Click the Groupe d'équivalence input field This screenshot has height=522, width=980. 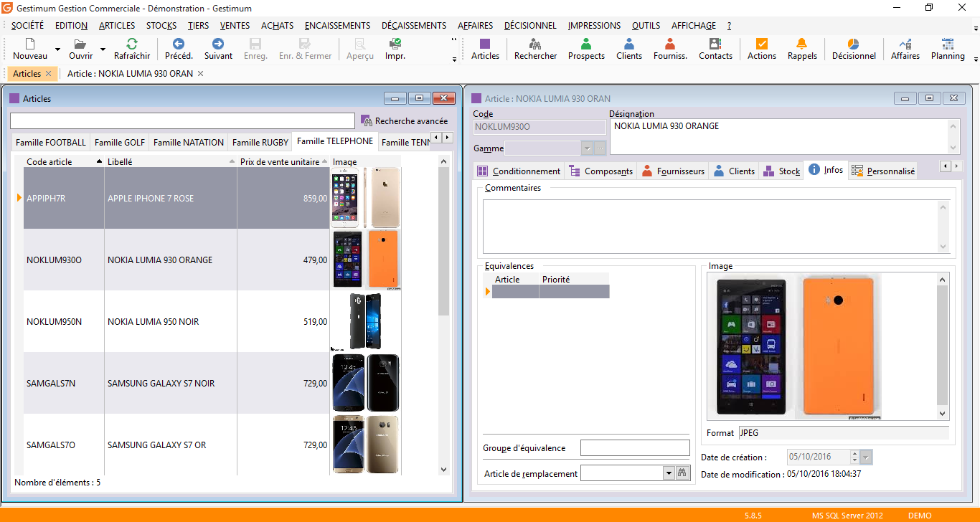coord(635,448)
